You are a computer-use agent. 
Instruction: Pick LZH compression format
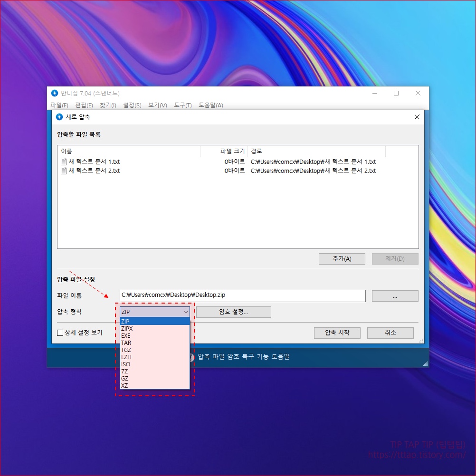(x=155, y=357)
